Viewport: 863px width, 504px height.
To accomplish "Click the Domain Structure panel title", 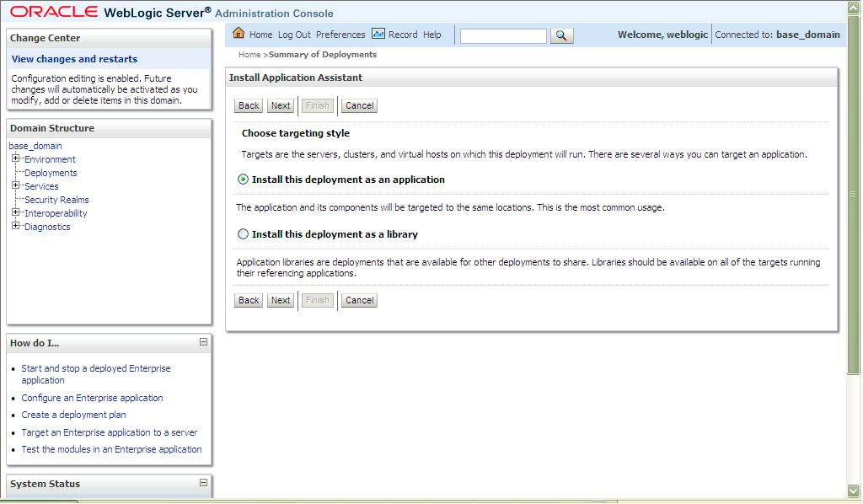I will pos(52,128).
